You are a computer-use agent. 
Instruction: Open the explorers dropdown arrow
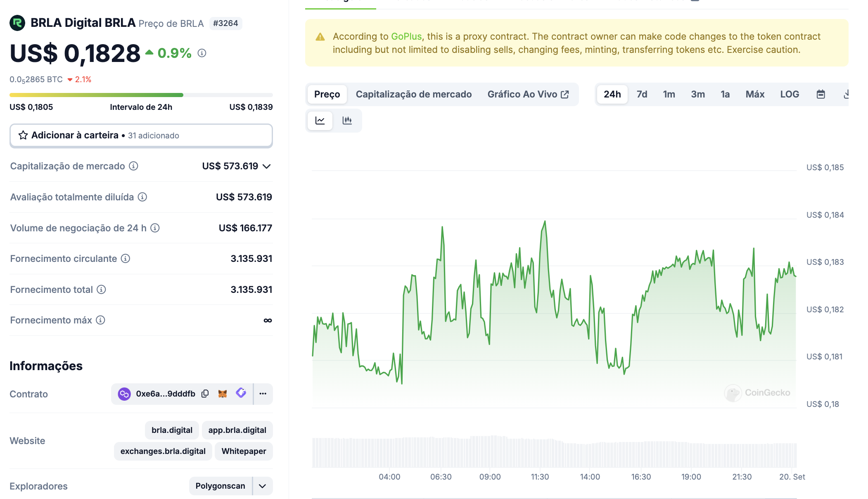tap(263, 486)
